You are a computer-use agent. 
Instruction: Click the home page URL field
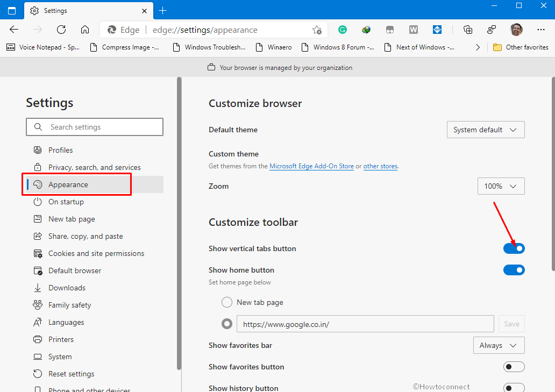[x=365, y=324]
